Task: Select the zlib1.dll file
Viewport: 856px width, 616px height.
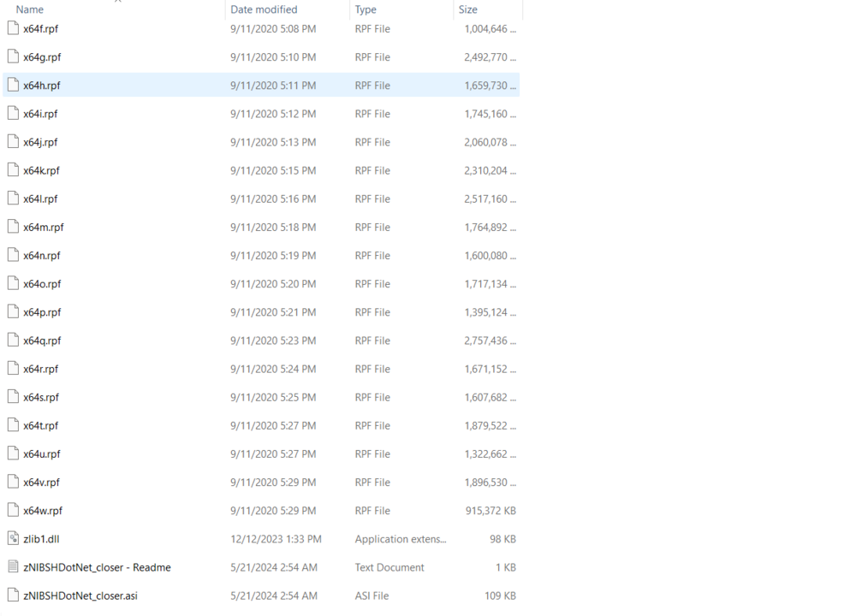Action: point(40,538)
